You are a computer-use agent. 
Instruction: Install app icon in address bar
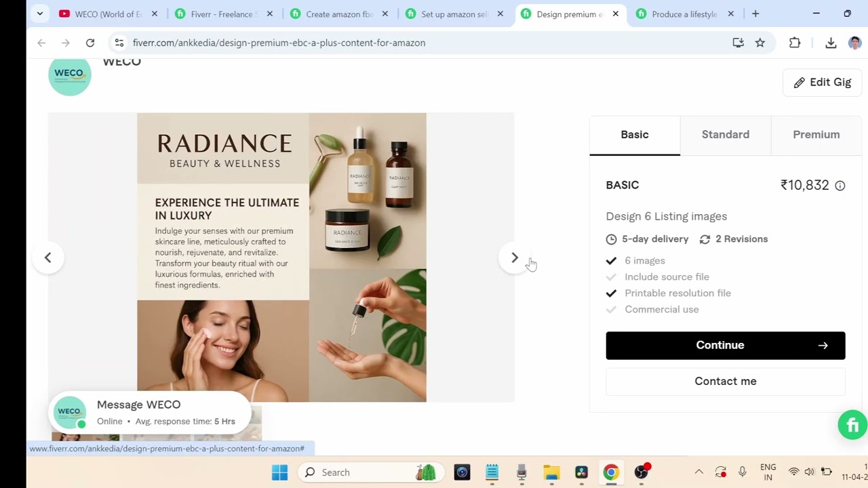tap(738, 43)
